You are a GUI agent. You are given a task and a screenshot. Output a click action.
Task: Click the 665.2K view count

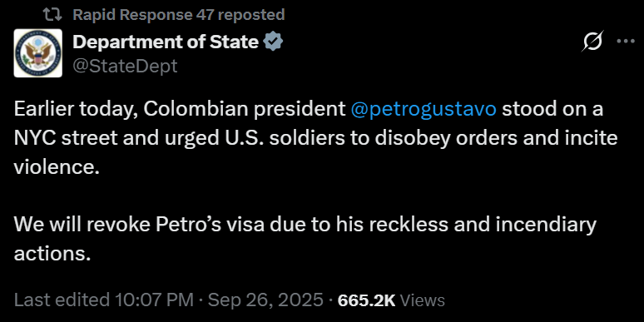(x=366, y=300)
